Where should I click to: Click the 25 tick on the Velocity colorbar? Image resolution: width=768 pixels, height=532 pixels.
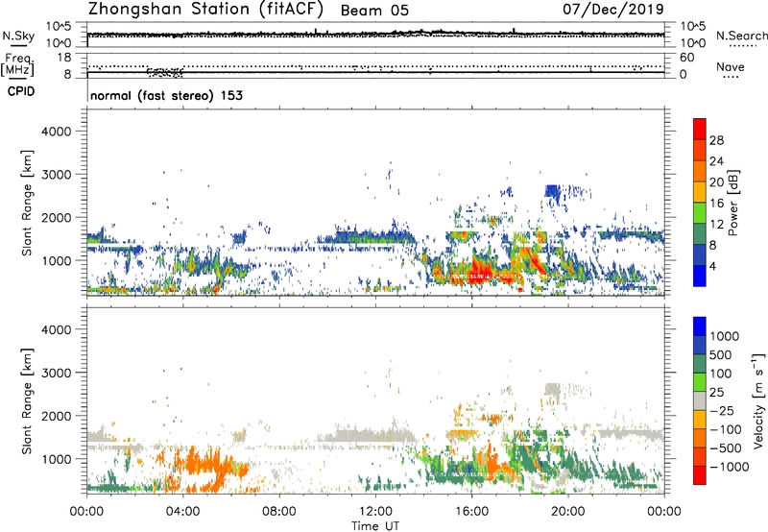[x=717, y=393]
